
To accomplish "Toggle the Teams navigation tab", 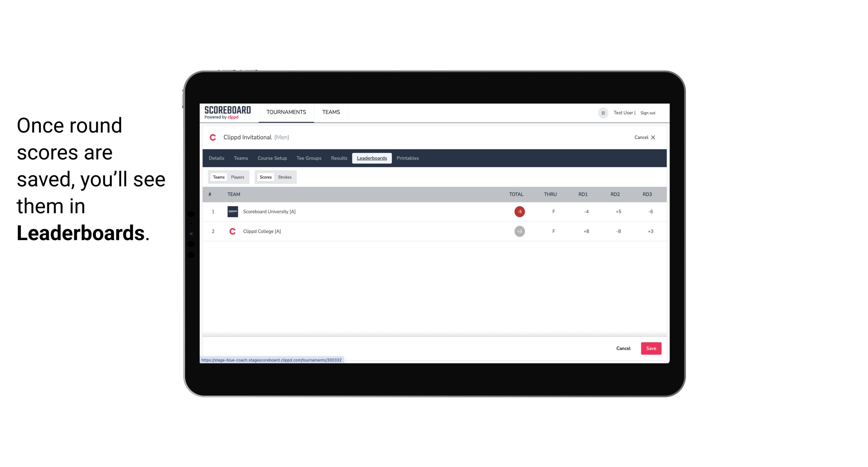I will (x=241, y=158).
